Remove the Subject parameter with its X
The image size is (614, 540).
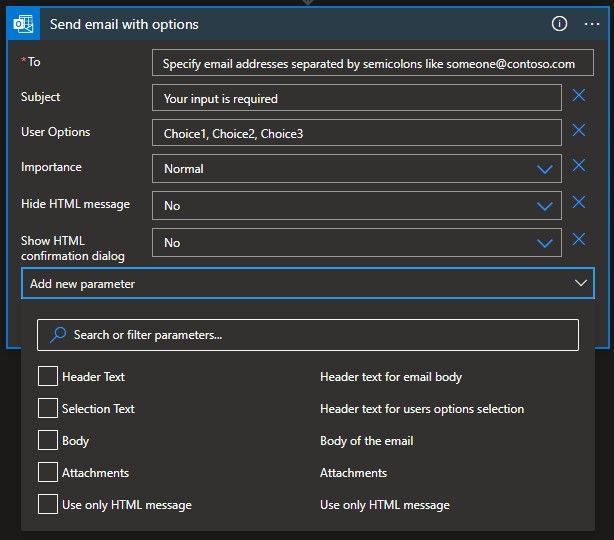(578, 96)
